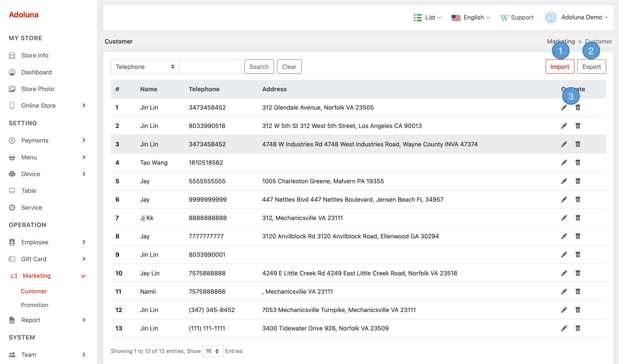
Task: Expand the Employee submenu
Action: pyautogui.click(x=84, y=242)
